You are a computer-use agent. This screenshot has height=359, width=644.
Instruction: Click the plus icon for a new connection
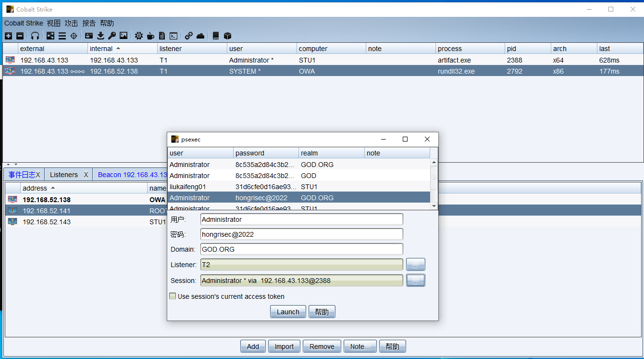[x=8, y=36]
